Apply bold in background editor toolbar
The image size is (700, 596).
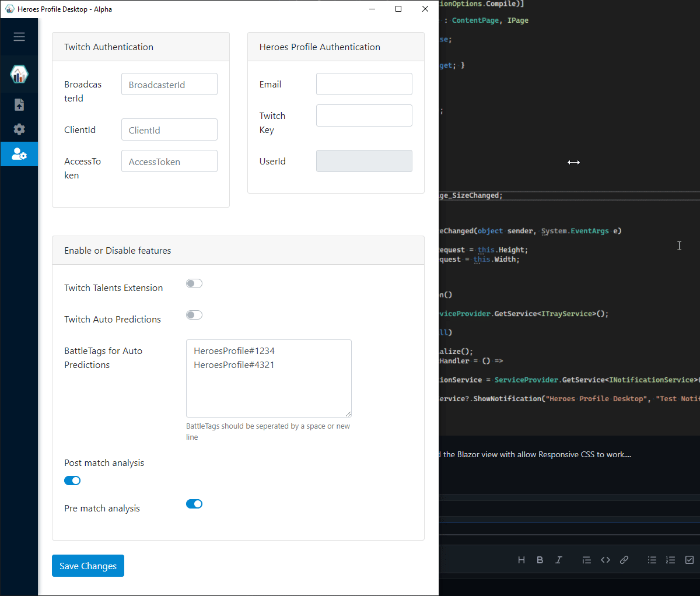coord(540,560)
